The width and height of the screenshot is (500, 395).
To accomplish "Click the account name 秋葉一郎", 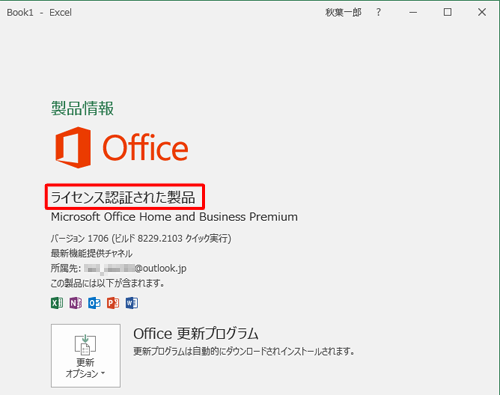I will (343, 12).
